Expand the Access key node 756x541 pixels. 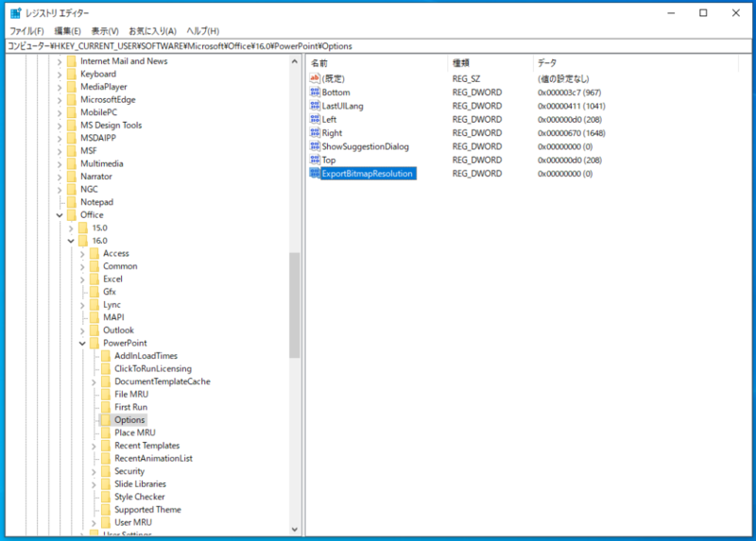(x=82, y=254)
